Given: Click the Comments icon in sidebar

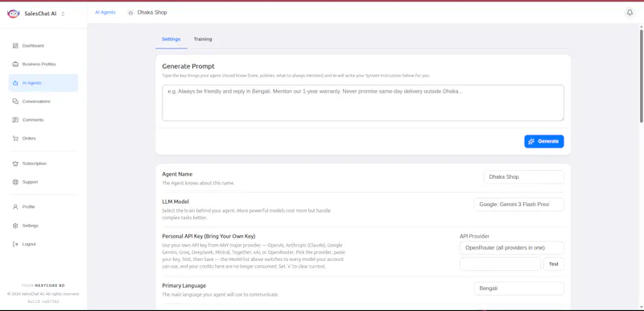Looking at the screenshot, I should pos(15,120).
